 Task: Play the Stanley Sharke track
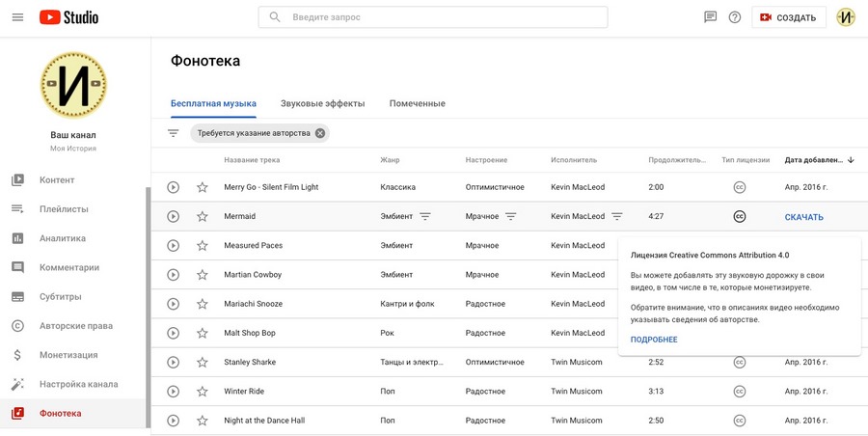pyautogui.click(x=174, y=363)
